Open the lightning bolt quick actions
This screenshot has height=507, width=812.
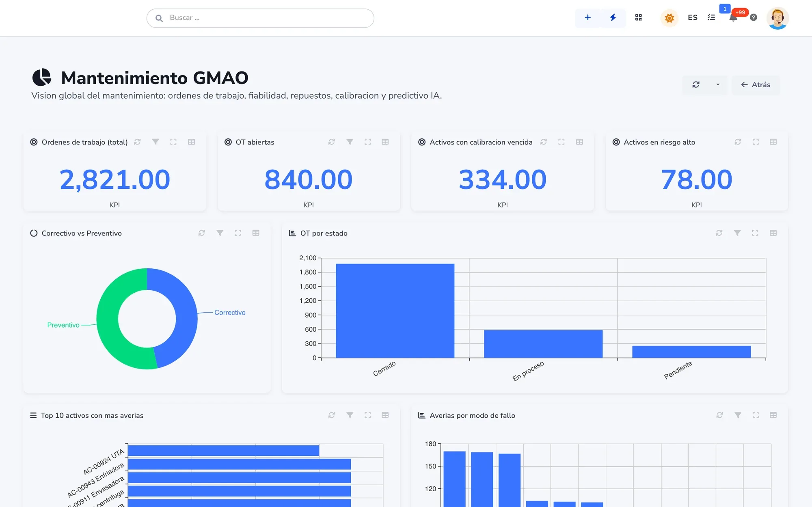613,17
